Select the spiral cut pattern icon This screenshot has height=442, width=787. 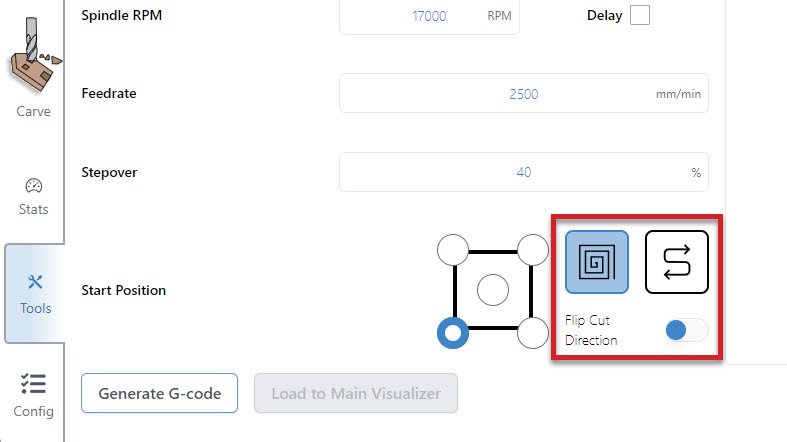(x=597, y=262)
